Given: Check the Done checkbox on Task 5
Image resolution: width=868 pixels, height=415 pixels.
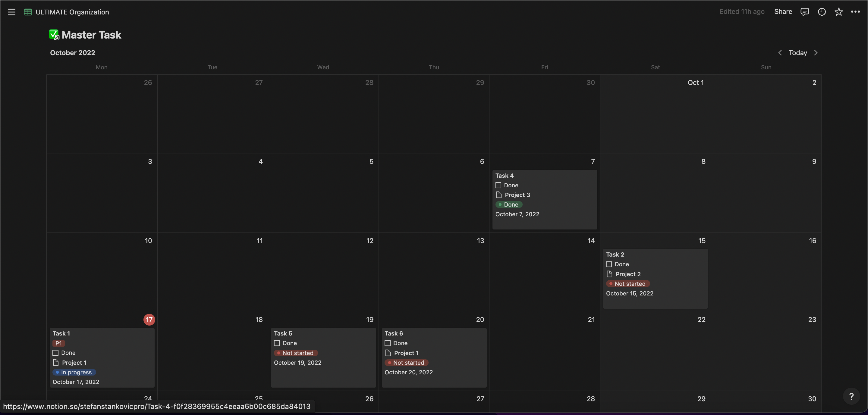Looking at the screenshot, I should click(x=277, y=343).
